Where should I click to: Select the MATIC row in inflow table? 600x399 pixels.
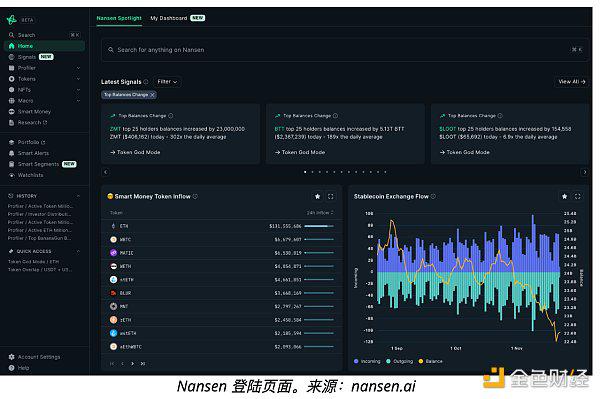(x=222, y=253)
